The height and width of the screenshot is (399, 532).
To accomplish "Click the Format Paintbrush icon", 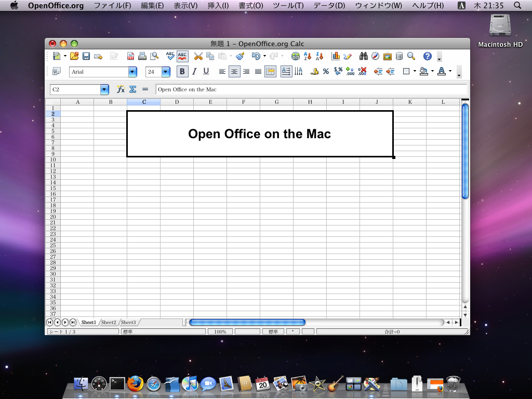I will [240, 56].
